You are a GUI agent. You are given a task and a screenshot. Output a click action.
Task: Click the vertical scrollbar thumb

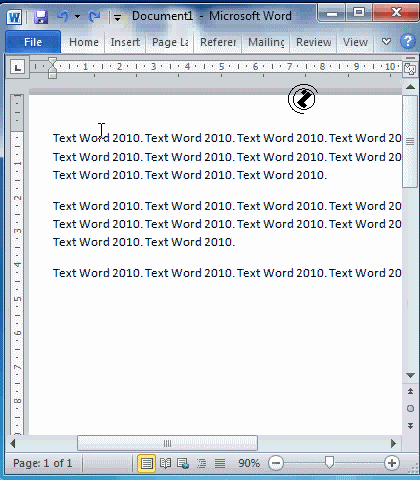tap(410, 141)
